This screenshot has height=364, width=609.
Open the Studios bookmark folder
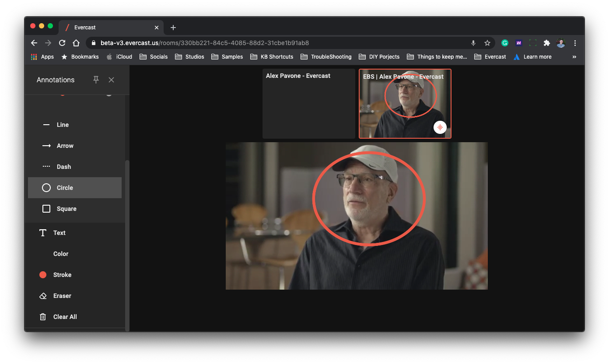[189, 57]
